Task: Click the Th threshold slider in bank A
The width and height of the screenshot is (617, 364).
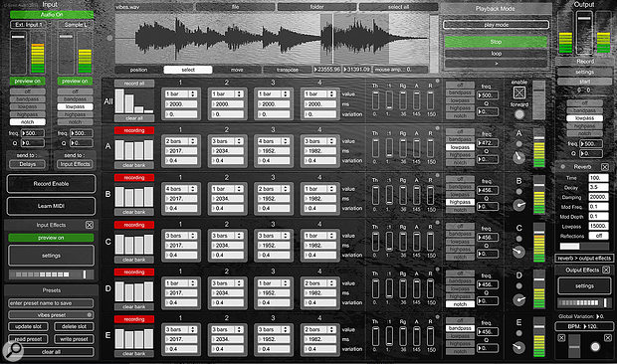Action: coord(375,148)
